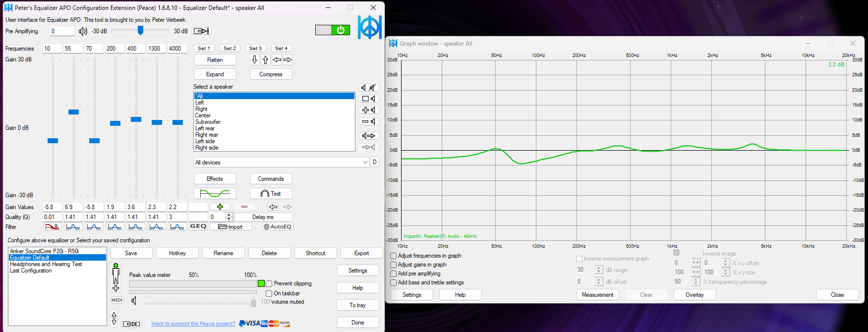Click the volume speaker icon below peak meter
Viewport: 868px width, 332px height.
point(134,301)
